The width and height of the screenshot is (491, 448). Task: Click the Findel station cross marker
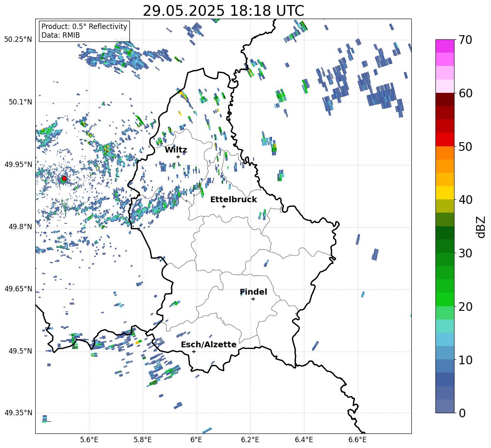tap(253, 299)
